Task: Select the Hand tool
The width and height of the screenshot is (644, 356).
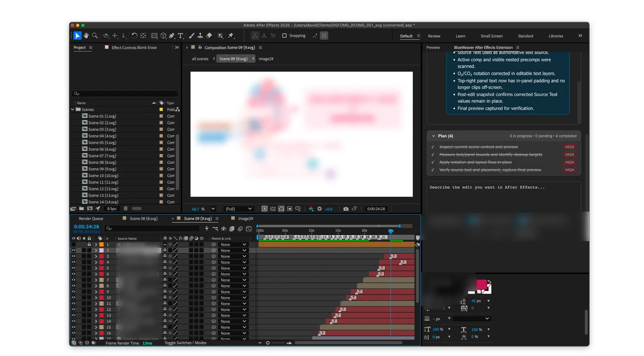Action: point(86,36)
